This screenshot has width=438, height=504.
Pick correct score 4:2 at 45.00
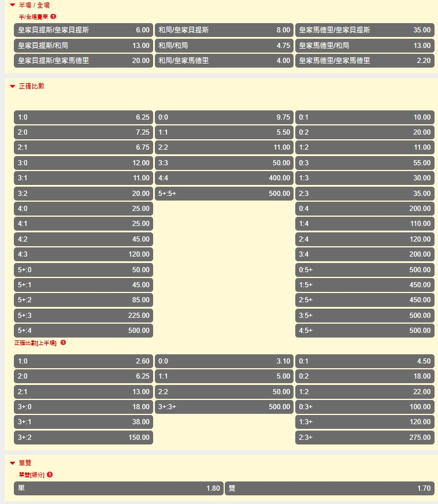tap(83, 239)
